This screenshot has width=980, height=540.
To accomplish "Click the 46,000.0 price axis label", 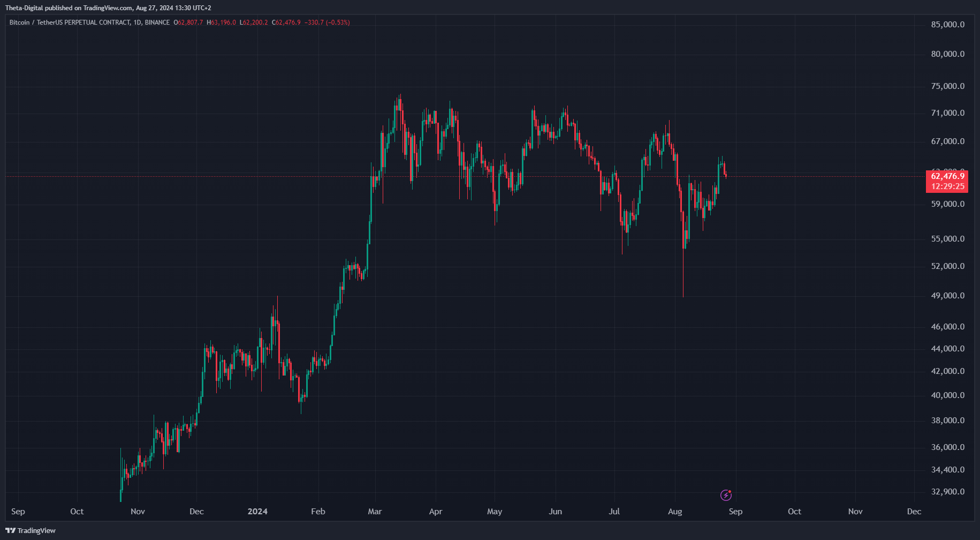I will pyautogui.click(x=948, y=327).
